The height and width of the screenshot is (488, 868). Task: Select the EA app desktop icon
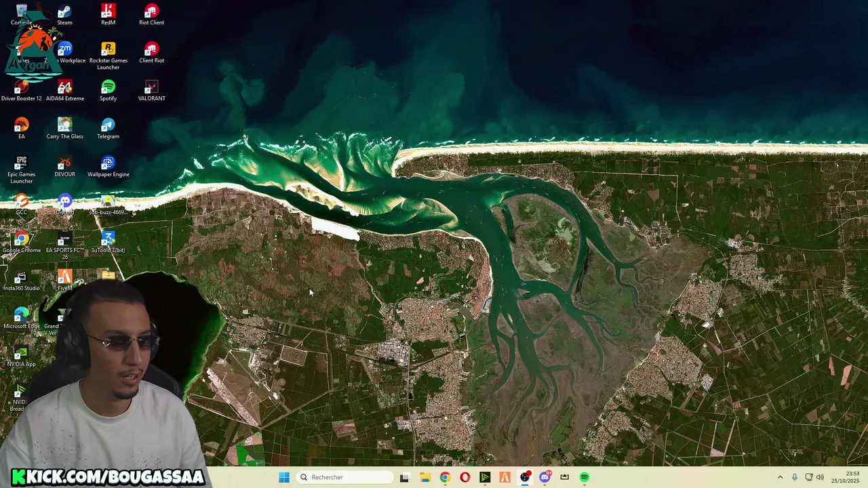[x=21, y=129]
